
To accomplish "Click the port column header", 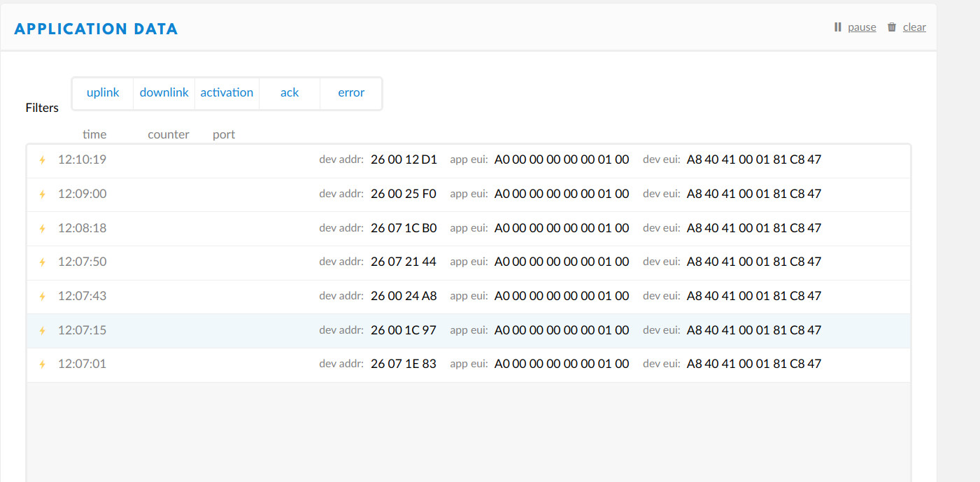I will coord(224,134).
